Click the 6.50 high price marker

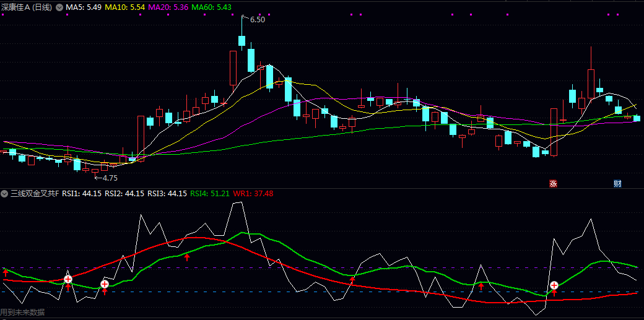tap(257, 20)
